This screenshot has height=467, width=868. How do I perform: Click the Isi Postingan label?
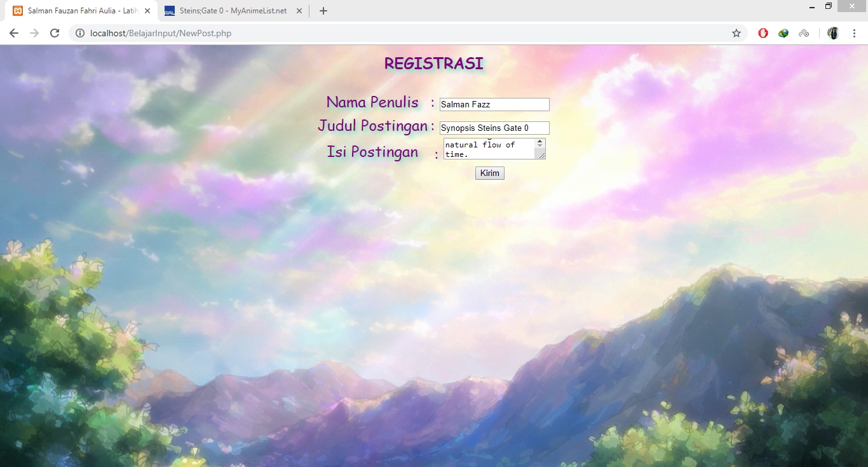(x=372, y=152)
